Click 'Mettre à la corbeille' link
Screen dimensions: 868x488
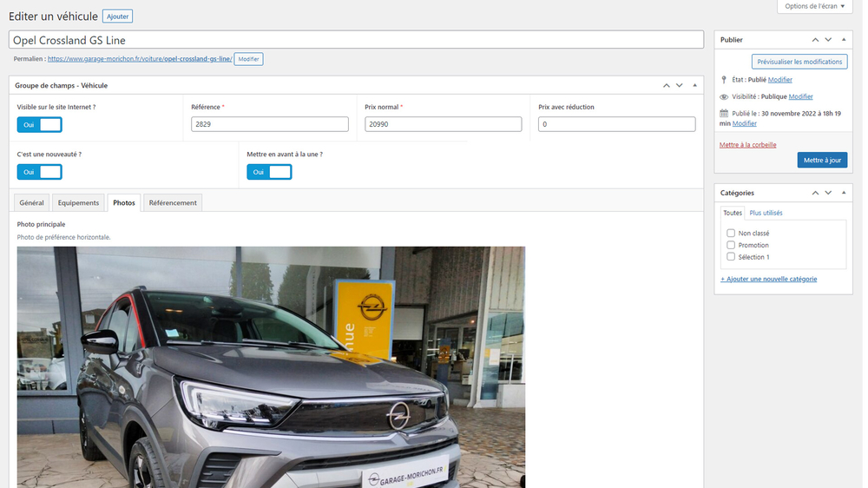(x=747, y=145)
